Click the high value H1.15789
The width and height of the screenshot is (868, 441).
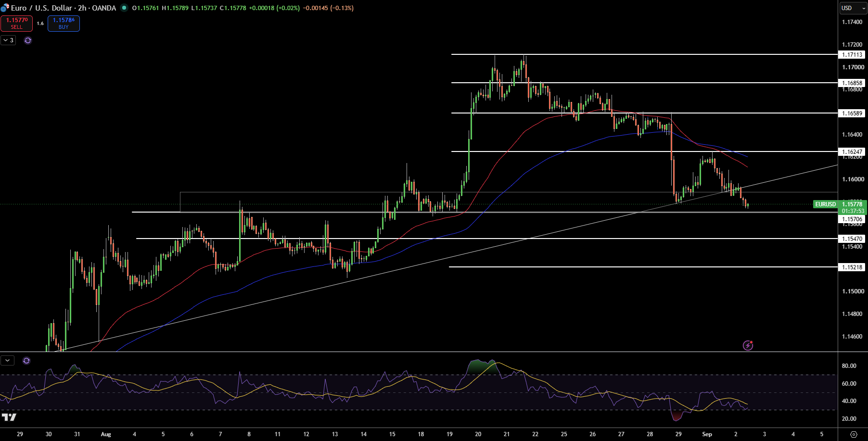click(175, 8)
